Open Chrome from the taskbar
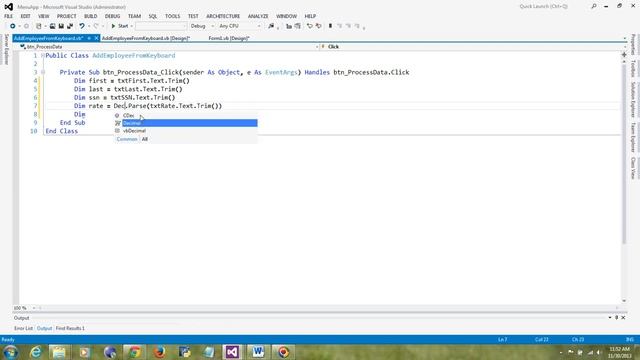 (134, 352)
